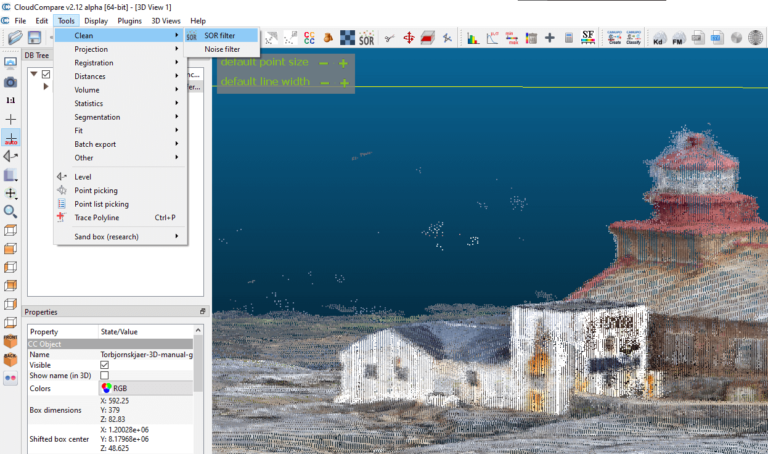This screenshot has height=454, width=768.
Task: Click the Save floppy disk icon
Action: [x=34, y=37]
